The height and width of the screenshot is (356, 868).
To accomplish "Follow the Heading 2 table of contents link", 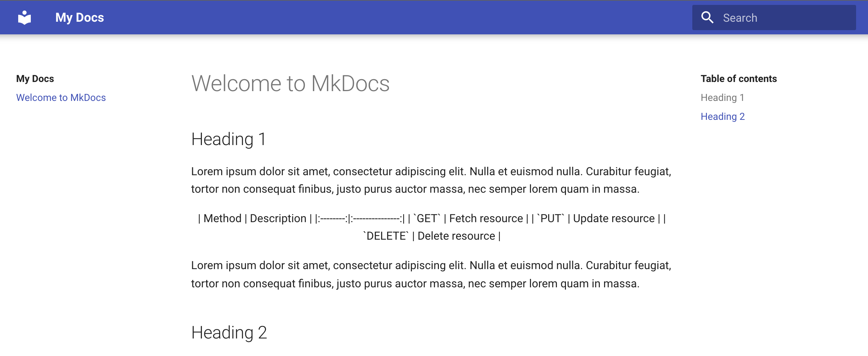I will tap(723, 116).
